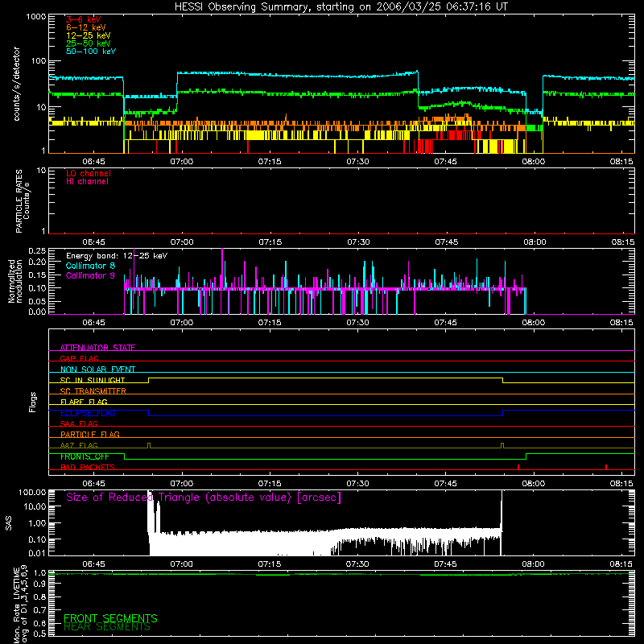
Task: Select the yellow 12-25 keV counts legend label
Action: 88,35
